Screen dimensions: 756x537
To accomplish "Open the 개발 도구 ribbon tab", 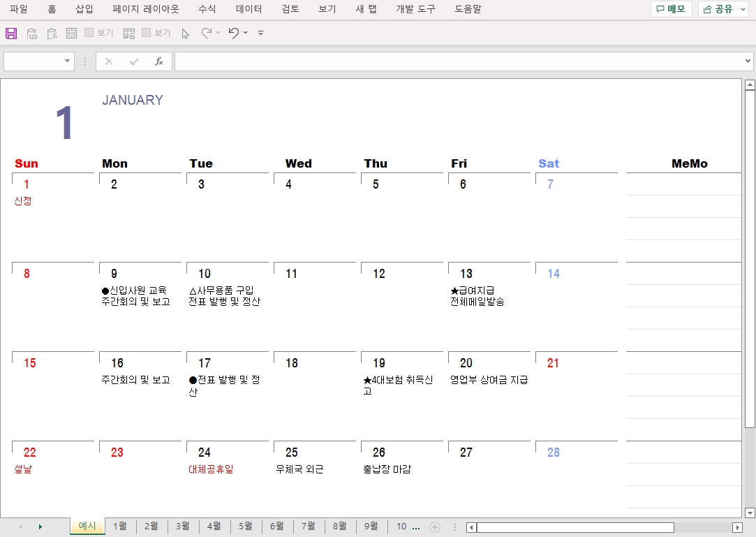I will tap(415, 8).
